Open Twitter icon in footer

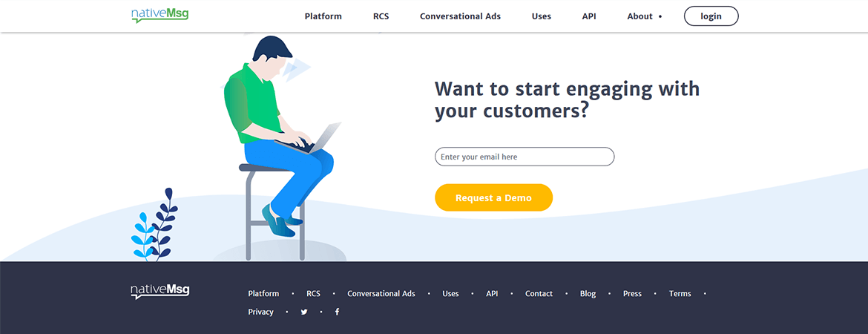click(x=304, y=312)
